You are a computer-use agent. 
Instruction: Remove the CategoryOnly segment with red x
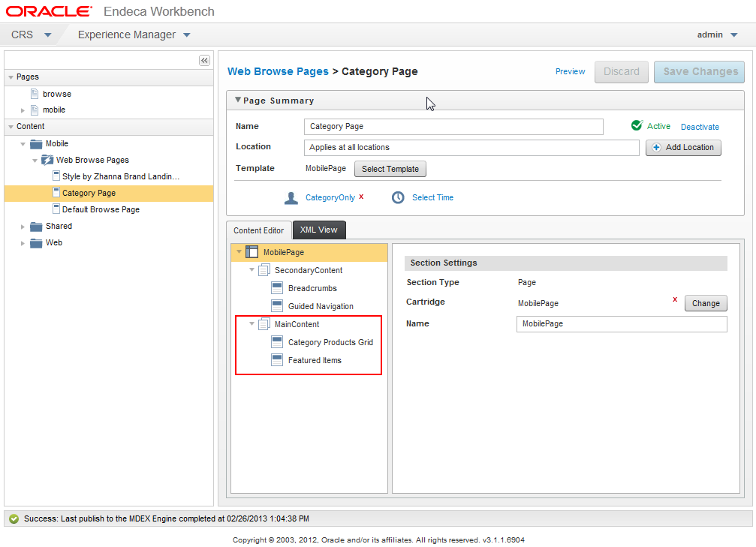(361, 197)
